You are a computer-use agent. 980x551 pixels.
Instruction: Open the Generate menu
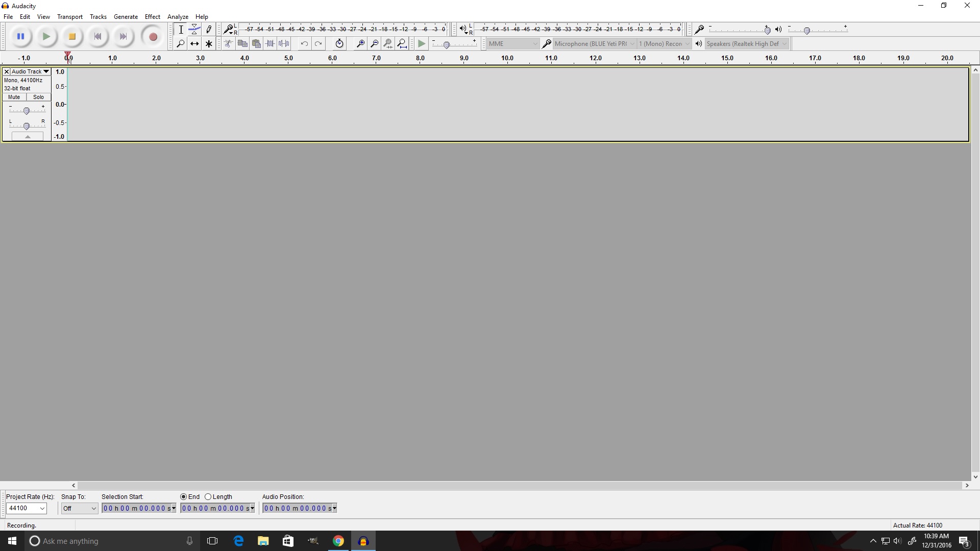[126, 17]
